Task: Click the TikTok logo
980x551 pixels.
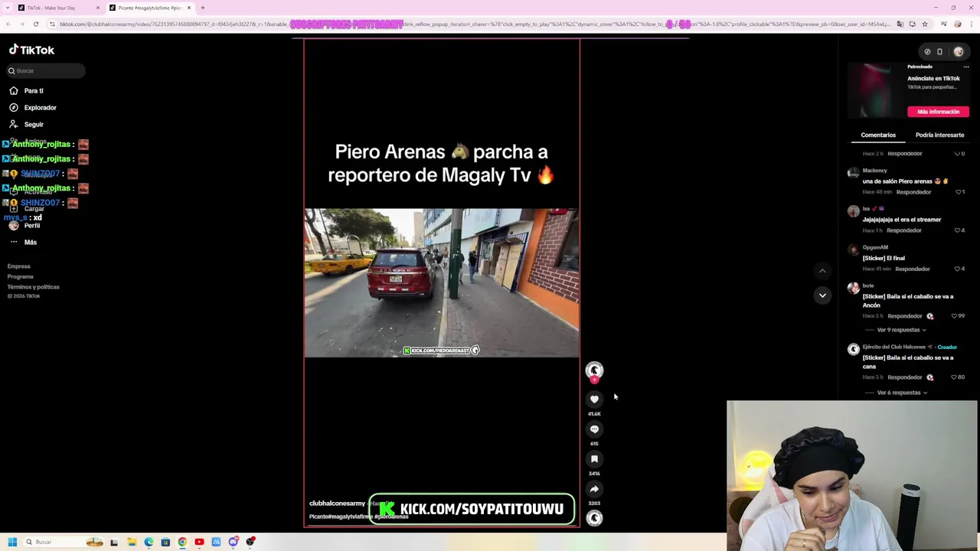Action: click(31, 50)
